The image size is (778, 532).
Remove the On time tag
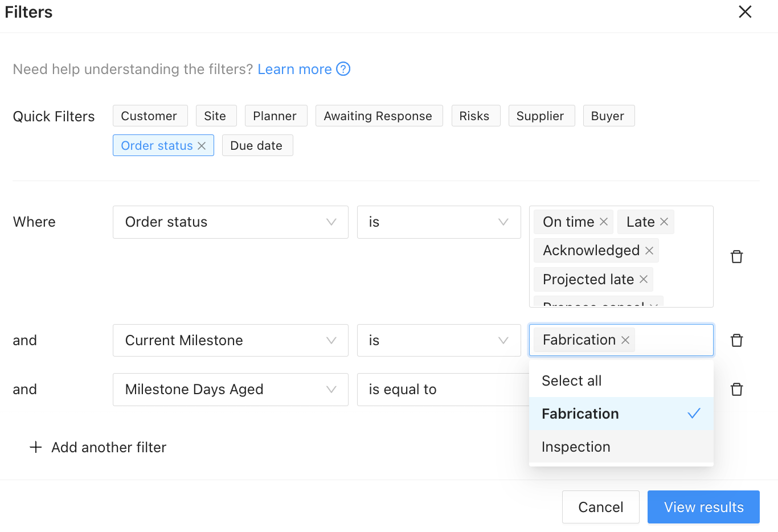[604, 222]
